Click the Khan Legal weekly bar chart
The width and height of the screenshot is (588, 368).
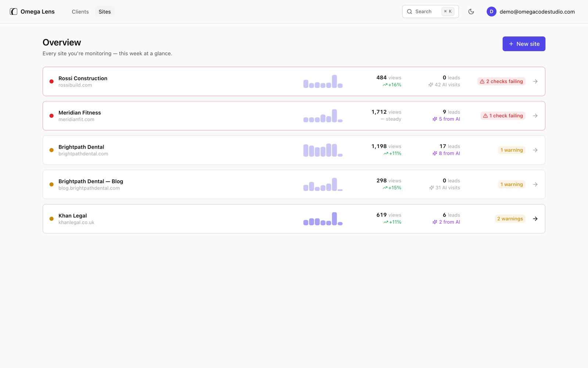[323, 219]
